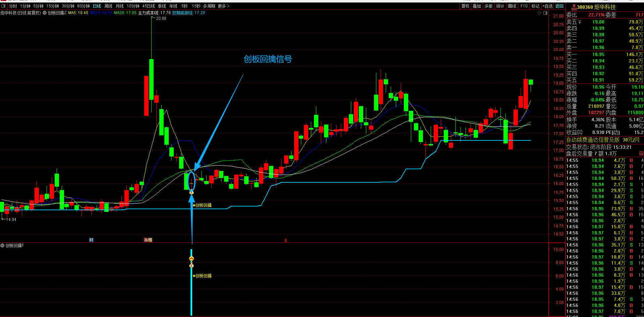Click the 卖四 price 18.99
Screen dimensions: 644x317
598,28
